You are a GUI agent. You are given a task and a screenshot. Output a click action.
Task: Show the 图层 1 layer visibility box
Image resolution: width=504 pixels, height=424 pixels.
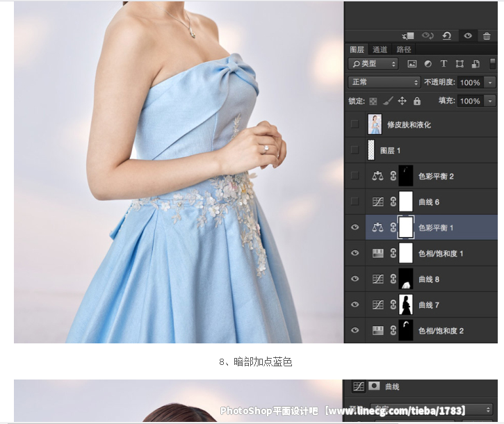(355, 150)
